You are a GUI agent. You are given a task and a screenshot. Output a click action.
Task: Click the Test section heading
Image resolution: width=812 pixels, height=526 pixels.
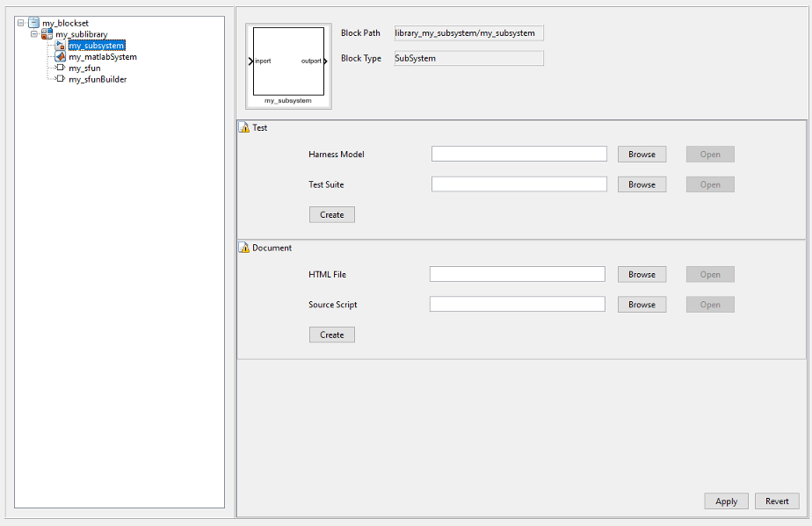259,128
